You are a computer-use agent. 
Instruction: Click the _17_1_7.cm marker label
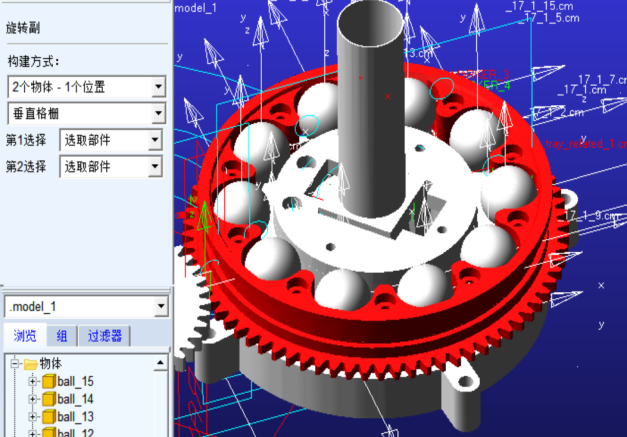coord(602,80)
